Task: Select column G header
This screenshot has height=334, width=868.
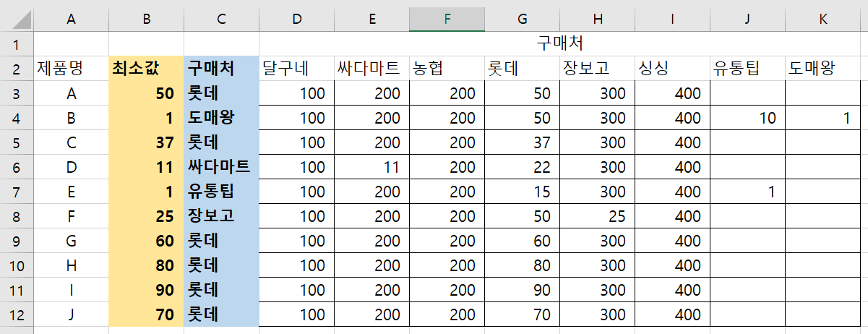Action: tap(522, 20)
